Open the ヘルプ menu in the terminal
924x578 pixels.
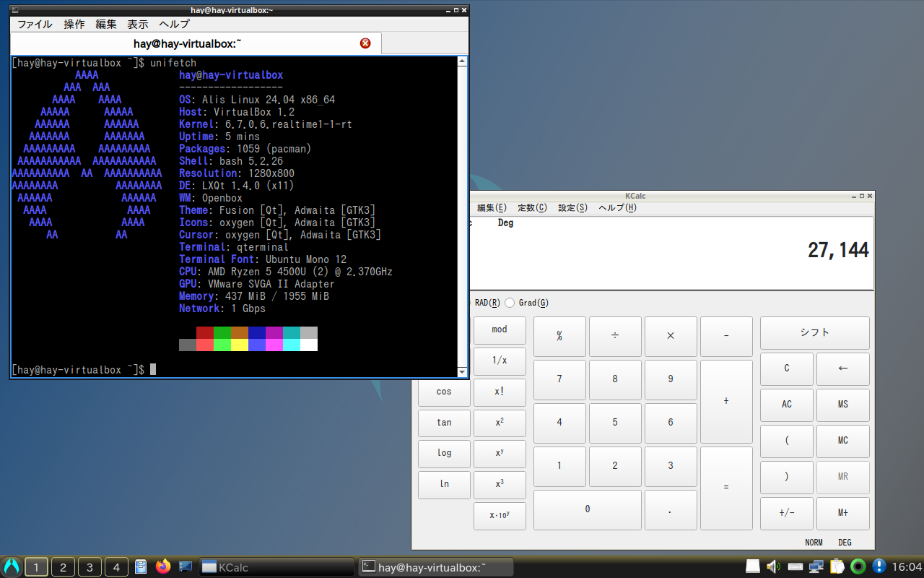[x=174, y=24]
